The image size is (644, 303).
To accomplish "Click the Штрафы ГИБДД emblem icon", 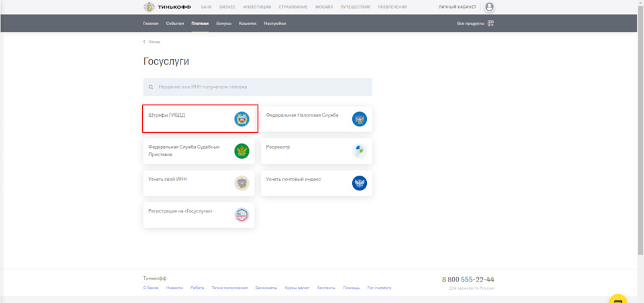I will tap(241, 119).
